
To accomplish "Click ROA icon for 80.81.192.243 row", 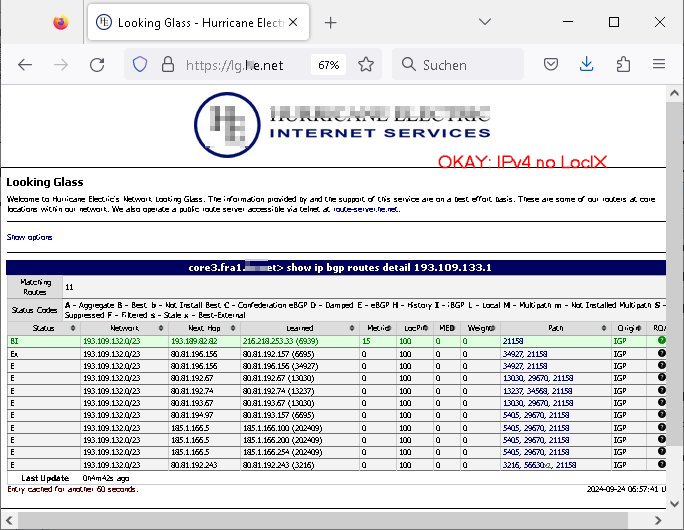I will tap(662, 464).
